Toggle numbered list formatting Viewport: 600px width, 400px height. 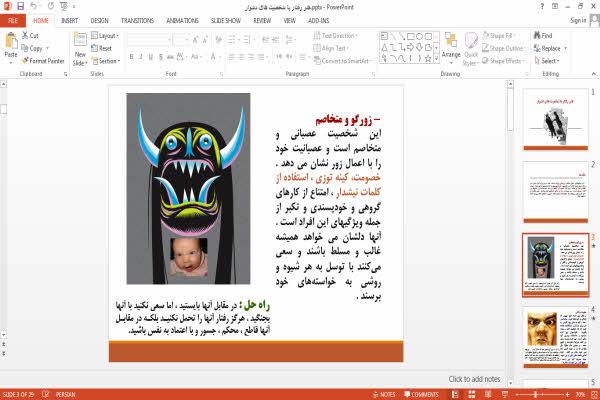(x=249, y=39)
